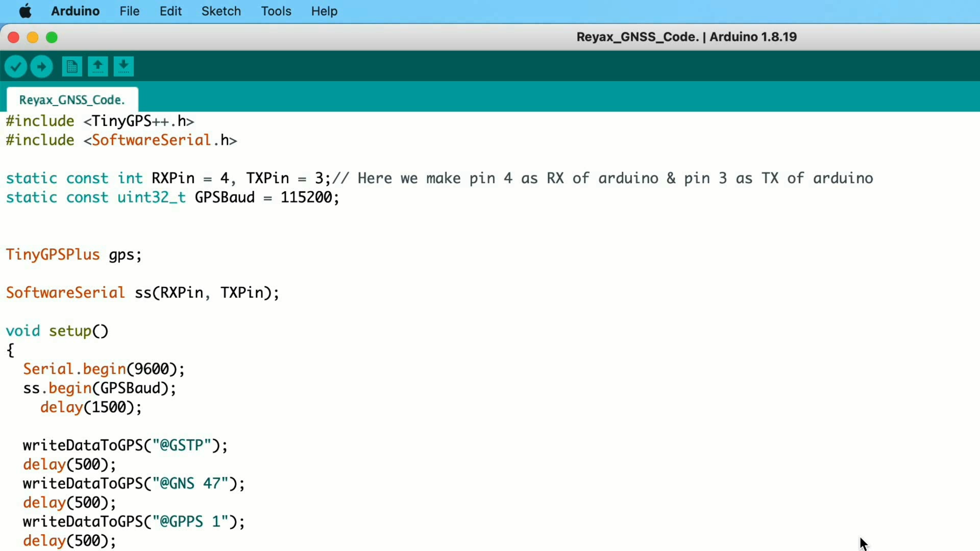Click the delay(500); line after @GPPS 1

coord(69,541)
